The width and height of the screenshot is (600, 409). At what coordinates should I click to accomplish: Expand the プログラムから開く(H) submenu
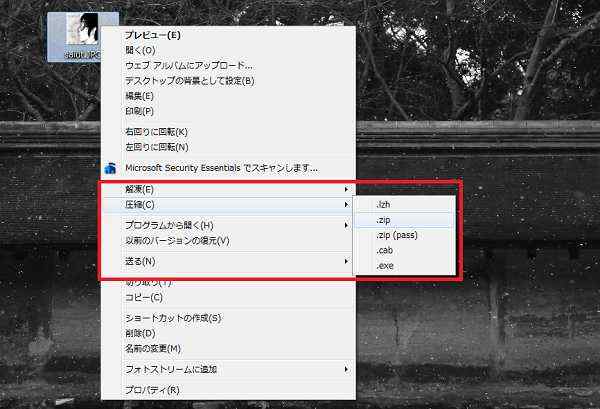point(347,225)
